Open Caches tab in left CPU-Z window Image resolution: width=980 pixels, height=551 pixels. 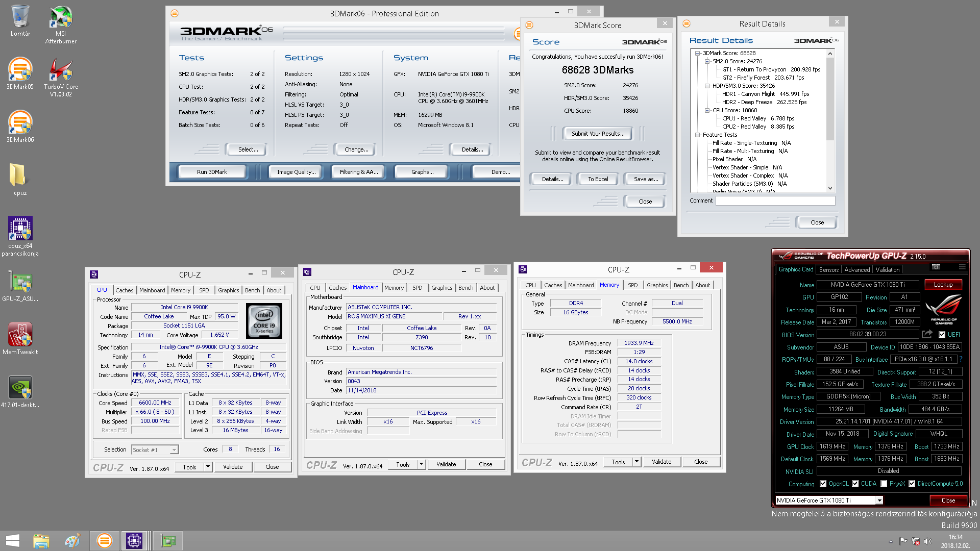tap(124, 290)
